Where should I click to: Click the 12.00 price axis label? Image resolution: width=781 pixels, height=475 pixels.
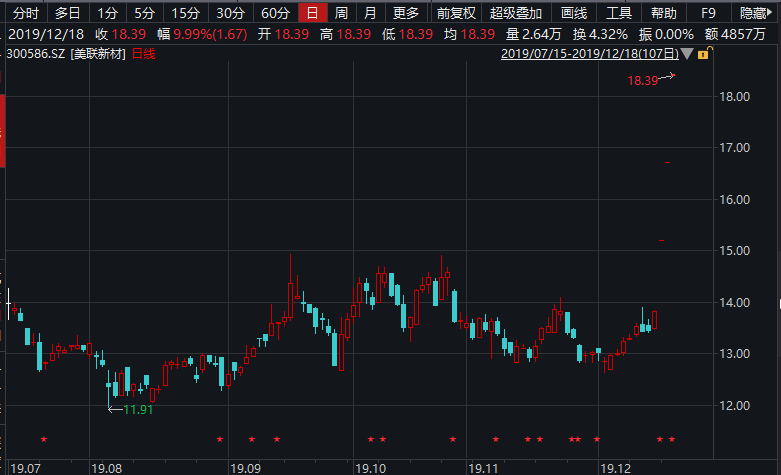[735, 405]
